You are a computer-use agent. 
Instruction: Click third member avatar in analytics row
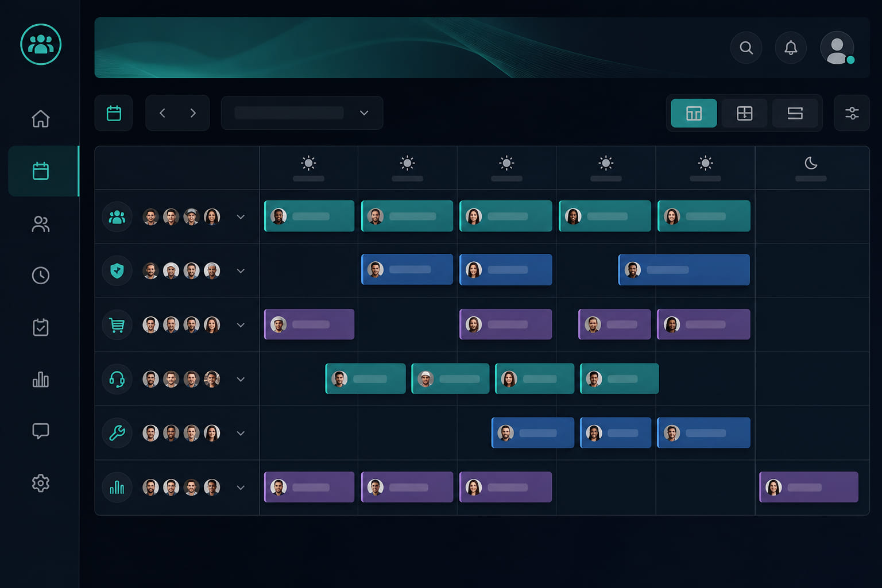point(191,488)
